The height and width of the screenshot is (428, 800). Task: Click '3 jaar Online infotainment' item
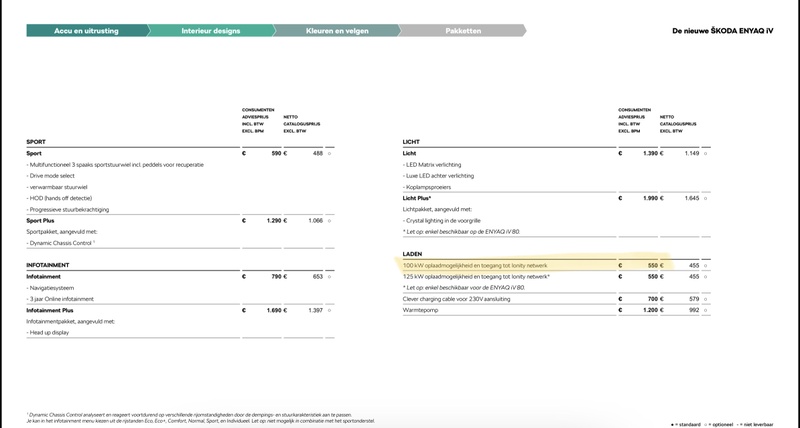point(60,299)
